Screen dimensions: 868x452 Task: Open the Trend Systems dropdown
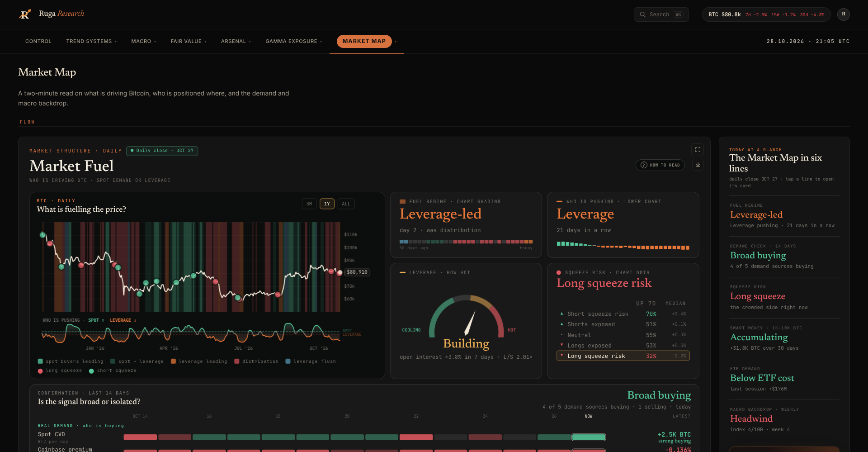pyautogui.click(x=91, y=42)
